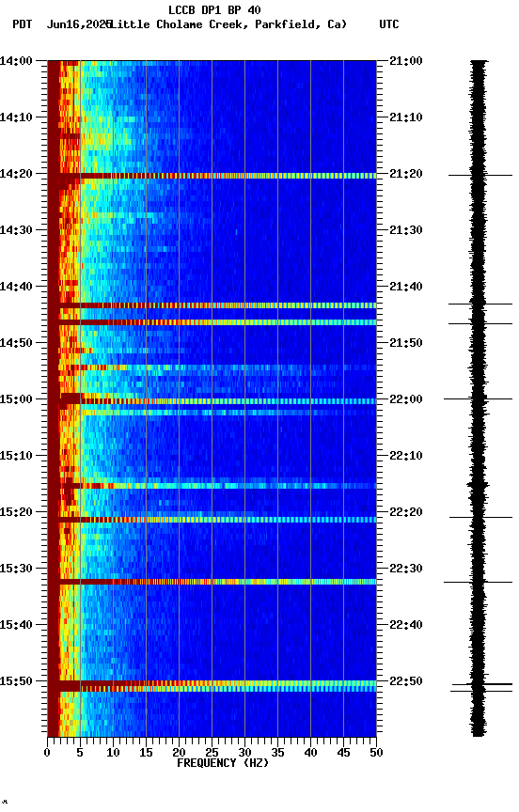The width and height of the screenshot is (519, 812).
Task: Click the '15:40' PDT time label
Action: (x=16, y=626)
